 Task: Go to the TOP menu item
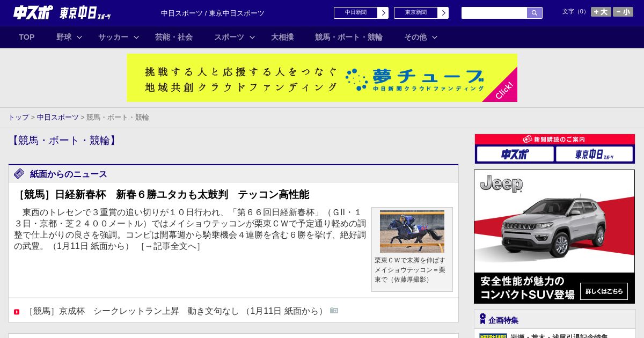[x=27, y=37]
